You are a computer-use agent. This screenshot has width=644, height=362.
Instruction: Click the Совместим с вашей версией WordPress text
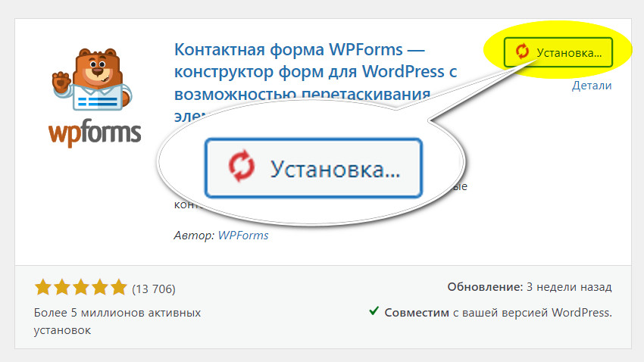coord(499,313)
